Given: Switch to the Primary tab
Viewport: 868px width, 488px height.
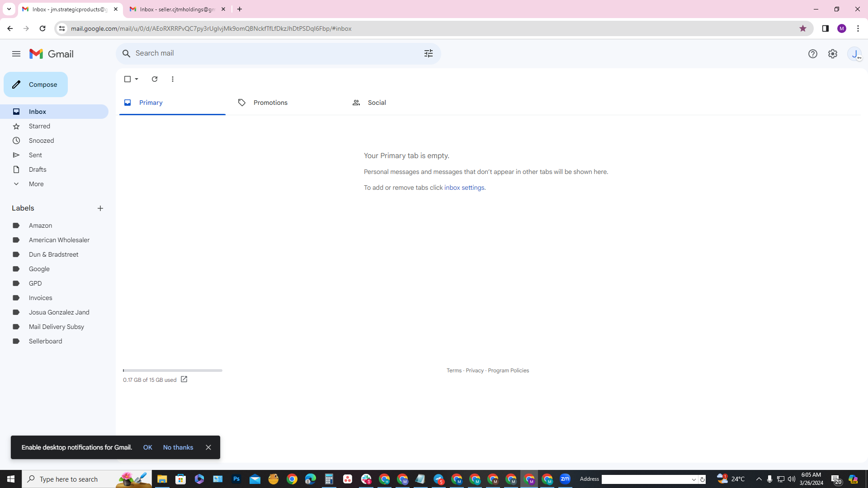Looking at the screenshot, I should click(x=172, y=103).
